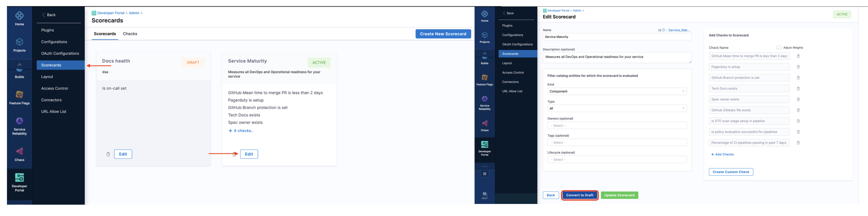868x216 pixels.
Task: Expand the '+ 4 checks..' link
Action: pyautogui.click(x=241, y=131)
